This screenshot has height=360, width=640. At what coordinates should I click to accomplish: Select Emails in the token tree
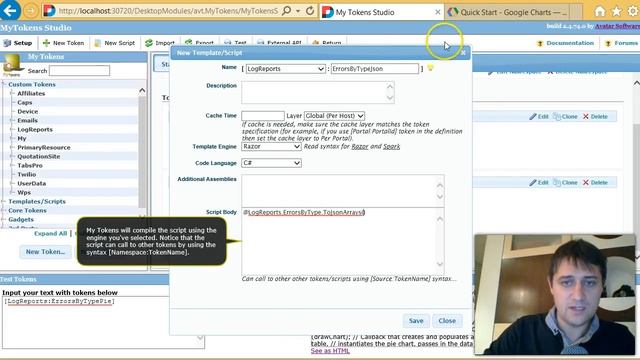pyautogui.click(x=27, y=120)
